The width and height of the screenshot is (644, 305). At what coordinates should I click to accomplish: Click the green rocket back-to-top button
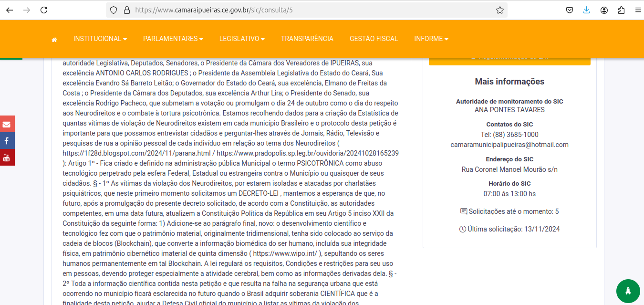(x=628, y=291)
